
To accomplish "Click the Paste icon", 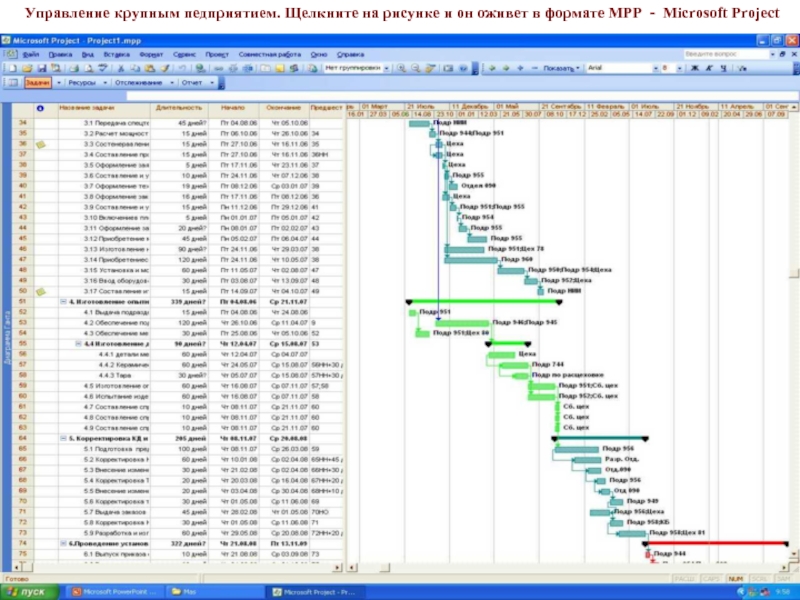I will tap(150, 68).
